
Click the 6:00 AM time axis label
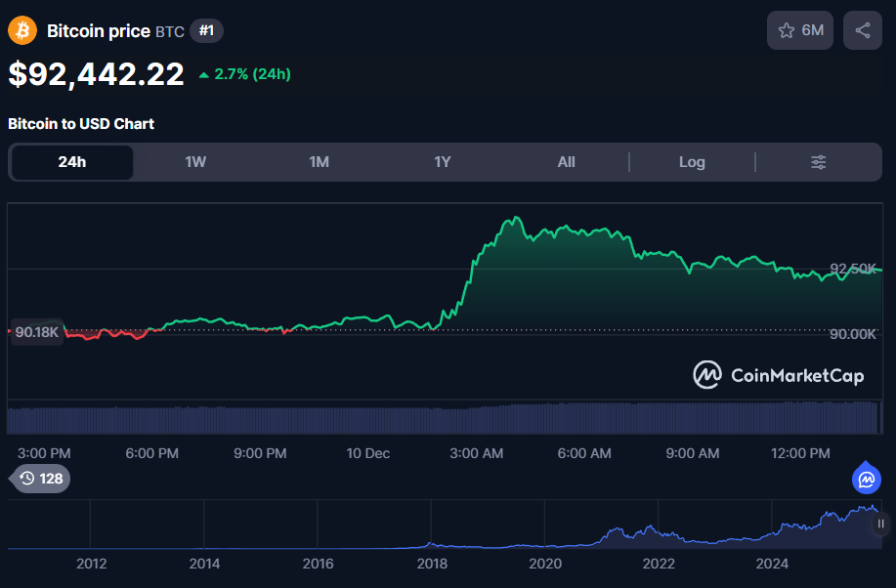click(x=584, y=454)
